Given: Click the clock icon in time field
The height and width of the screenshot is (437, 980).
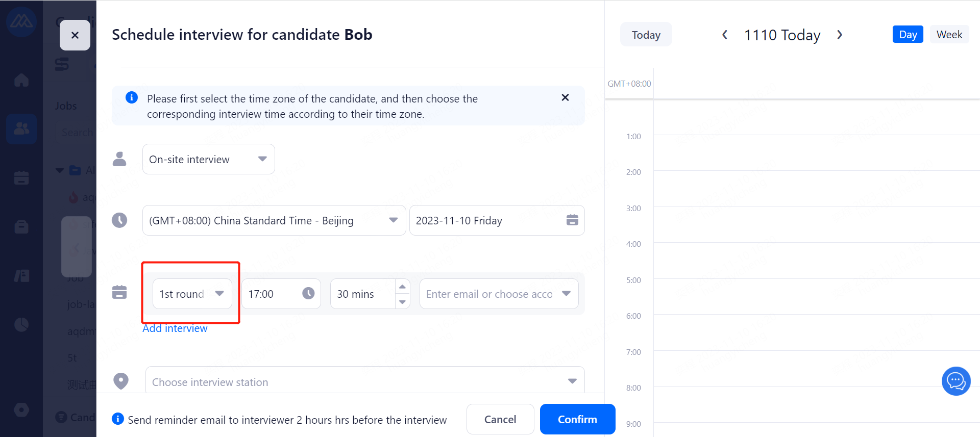Looking at the screenshot, I should [x=308, y=293].
